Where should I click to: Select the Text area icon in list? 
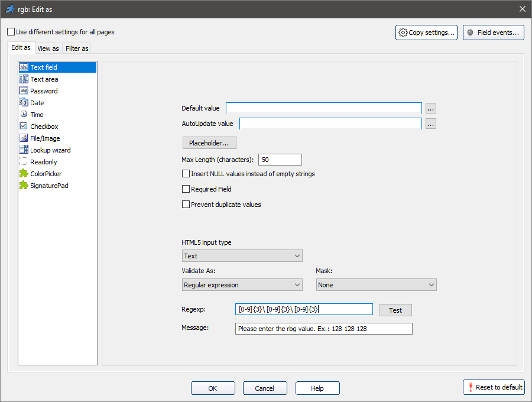(x=24, y=79)
